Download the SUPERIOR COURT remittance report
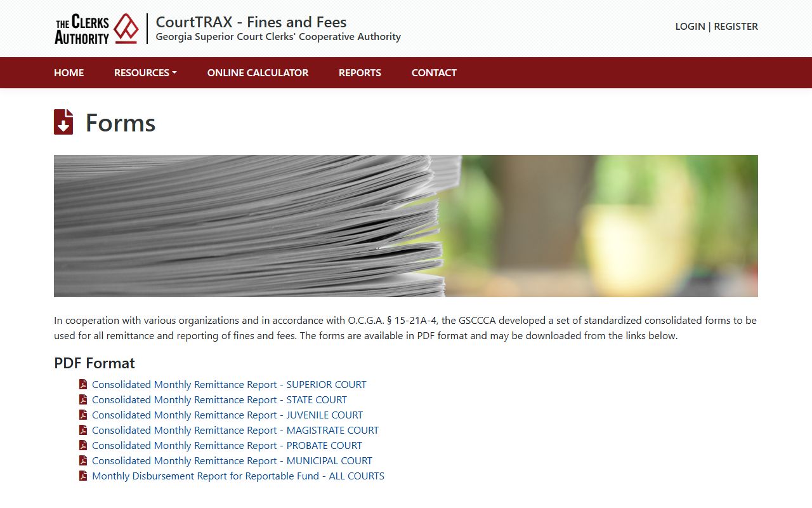812x508 pixels. [x=229, y=384]
